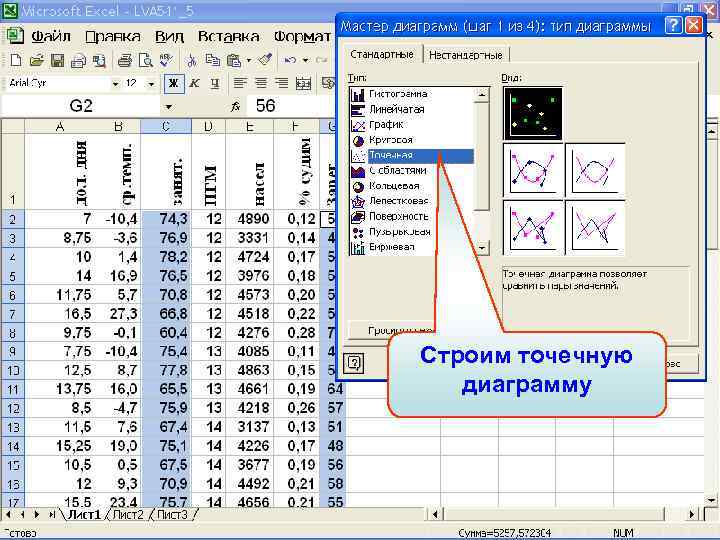Screen dimensions: 720x540
Task: Expand the Undo history arrow
Action: [305, 60]
